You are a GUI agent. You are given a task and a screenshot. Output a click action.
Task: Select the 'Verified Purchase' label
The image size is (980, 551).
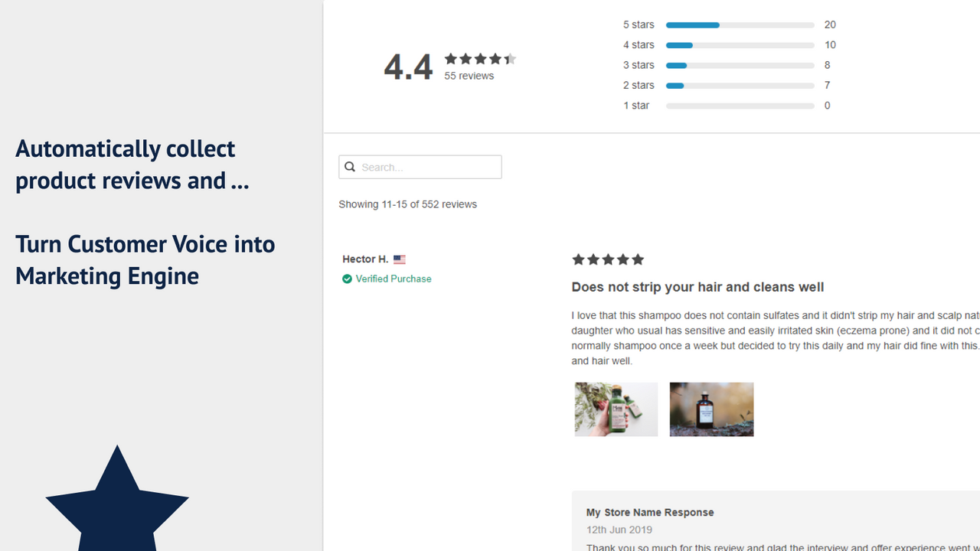point(394,279)
